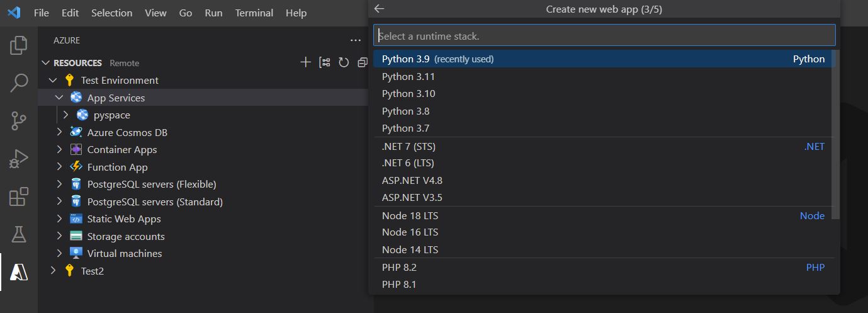Image resolution: width=868 pixels, height=313 pixels.
Task: Open Source Control view icon
Action: [x=18, y=120]
